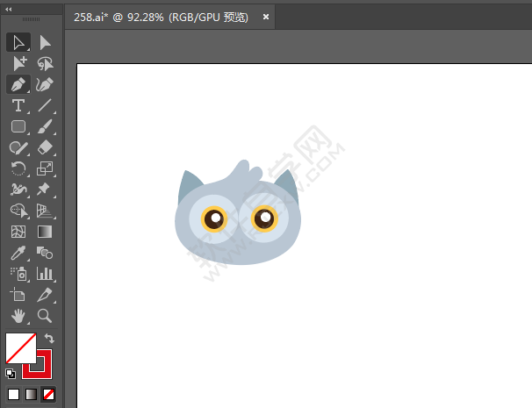Select the Blend tool
This screenshot has height=408, width=532.
45,253
